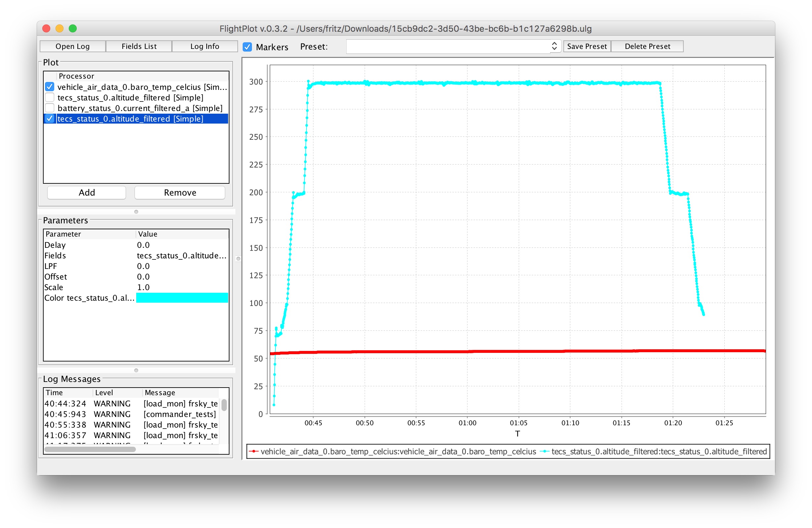Image resolution: width=812 pixels, height=528 pixels.
Task: Click the Parameter column header
Action: (x=90, y=234)
